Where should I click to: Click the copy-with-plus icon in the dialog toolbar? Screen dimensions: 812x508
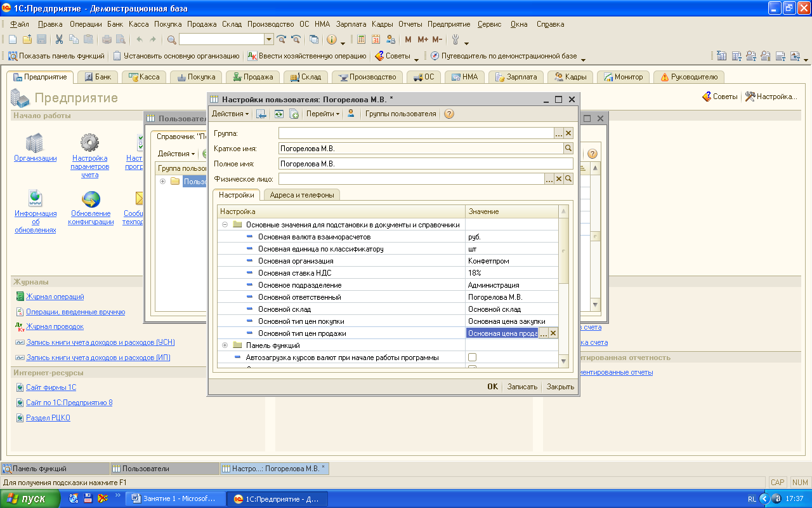(294, 114)
